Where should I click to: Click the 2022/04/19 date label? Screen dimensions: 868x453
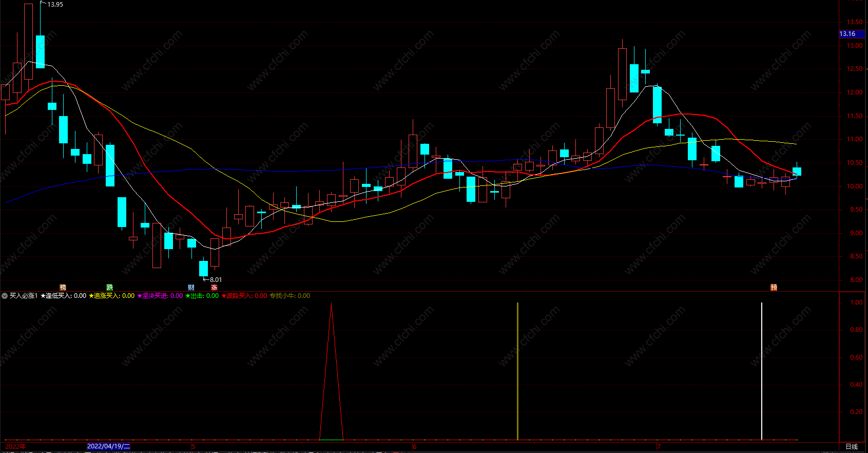pos(108,446)
